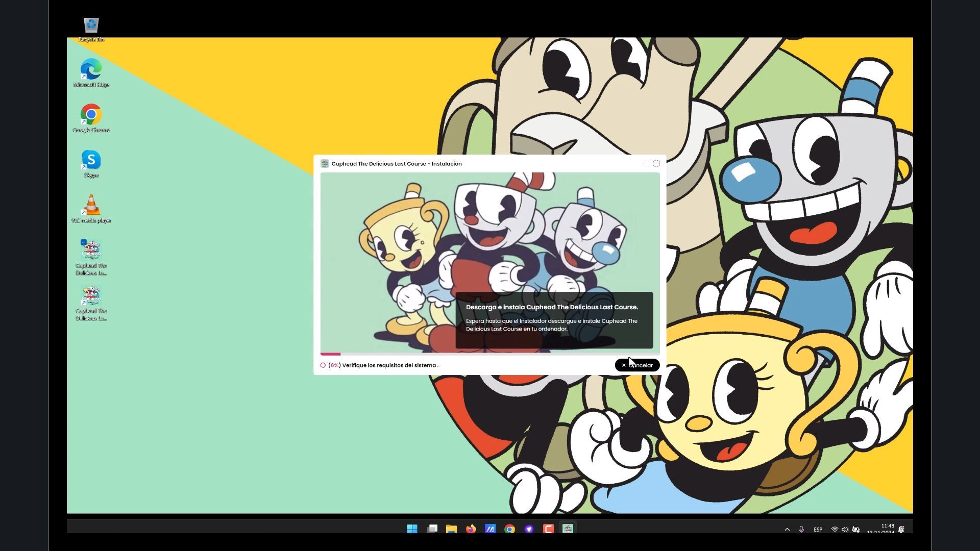Click the 'Verifique los requisitos del sistema' status text
980x551 pixels.
point(390,365)
